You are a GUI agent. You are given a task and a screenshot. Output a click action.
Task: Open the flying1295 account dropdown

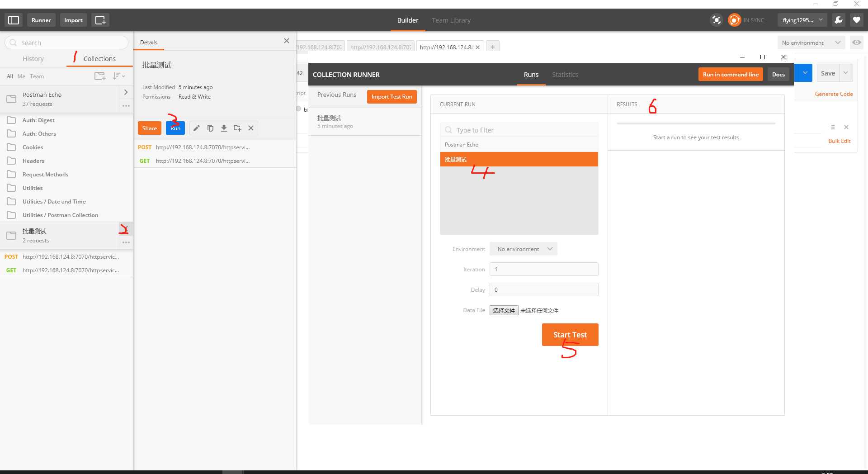802,20
